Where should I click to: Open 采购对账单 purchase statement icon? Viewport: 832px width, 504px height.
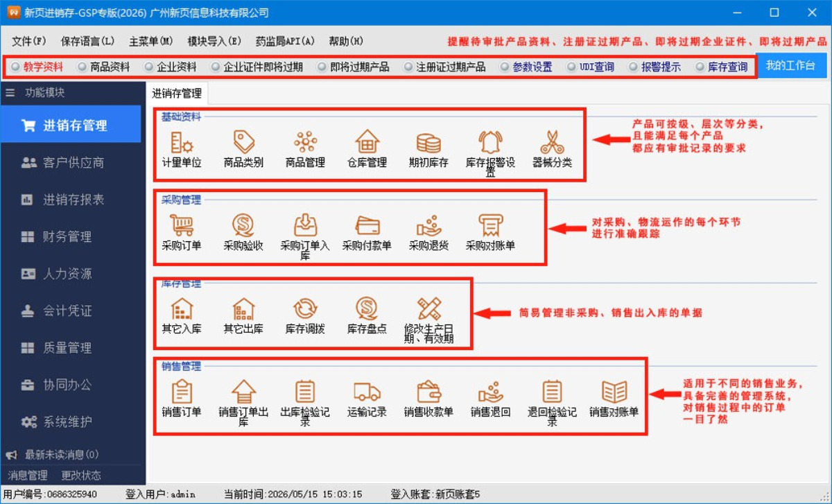pyautogui.click(x=490, y=226)
